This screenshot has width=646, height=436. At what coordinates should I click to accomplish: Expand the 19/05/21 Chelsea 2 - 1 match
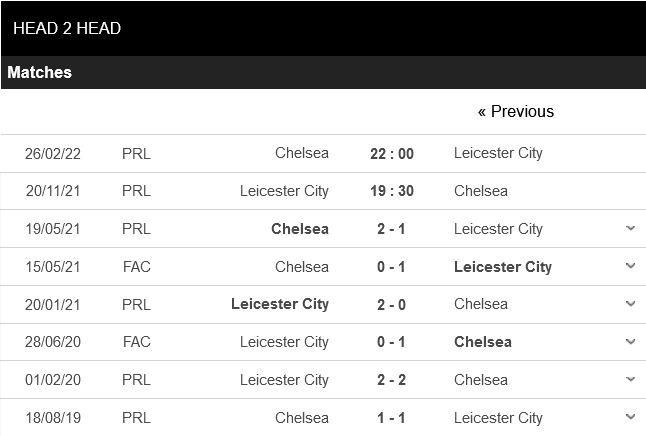[630, 229]
